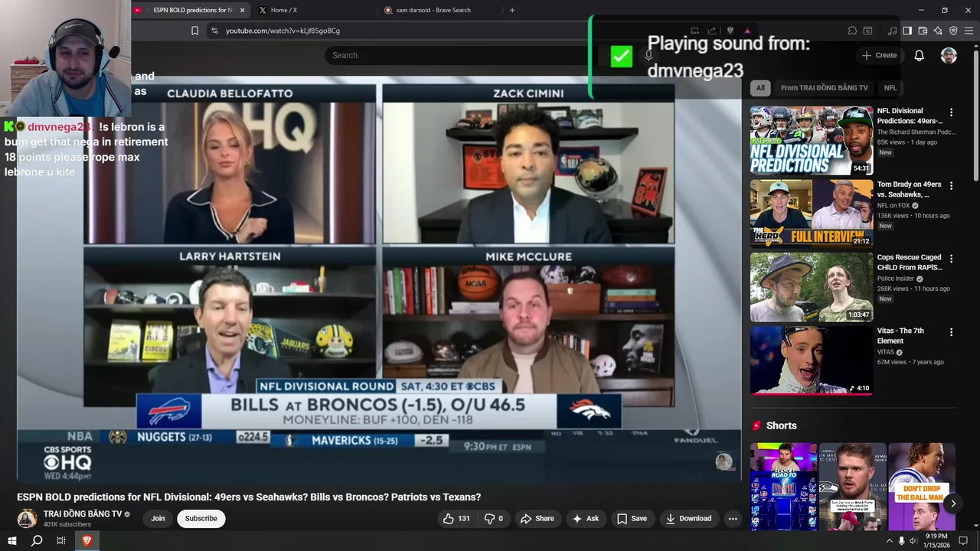This screenshot has width=980, height=551.
Task: Open the Extensions puzzle piece icon
Action: [x=852, y=31]
